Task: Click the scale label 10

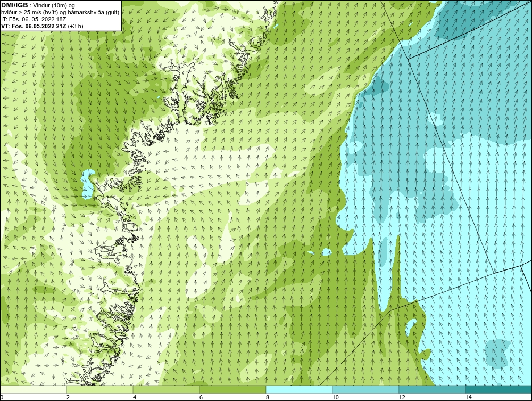Action: 335,398
